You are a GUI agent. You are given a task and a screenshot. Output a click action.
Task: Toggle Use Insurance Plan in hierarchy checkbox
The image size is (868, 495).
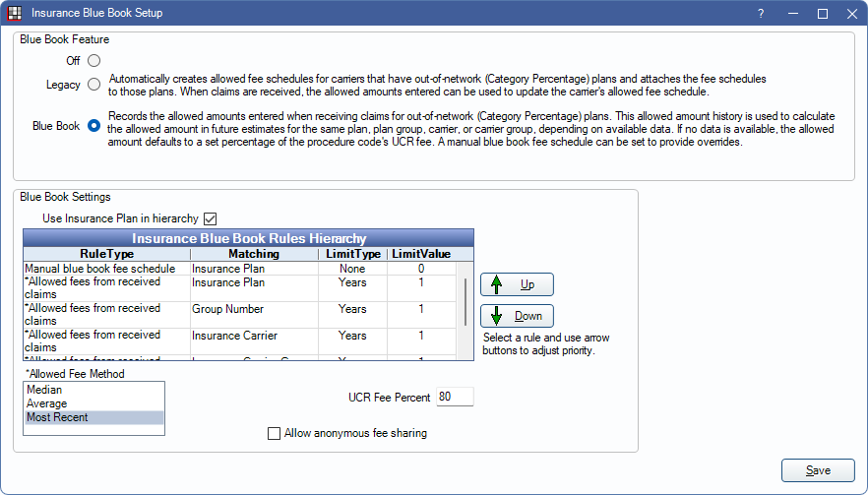[209, 218]
